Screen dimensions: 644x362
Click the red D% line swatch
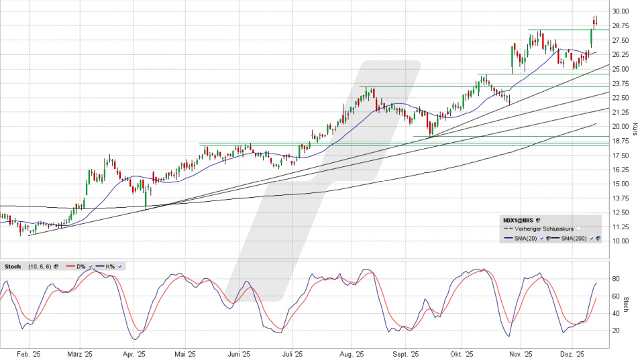pos(70,267)
